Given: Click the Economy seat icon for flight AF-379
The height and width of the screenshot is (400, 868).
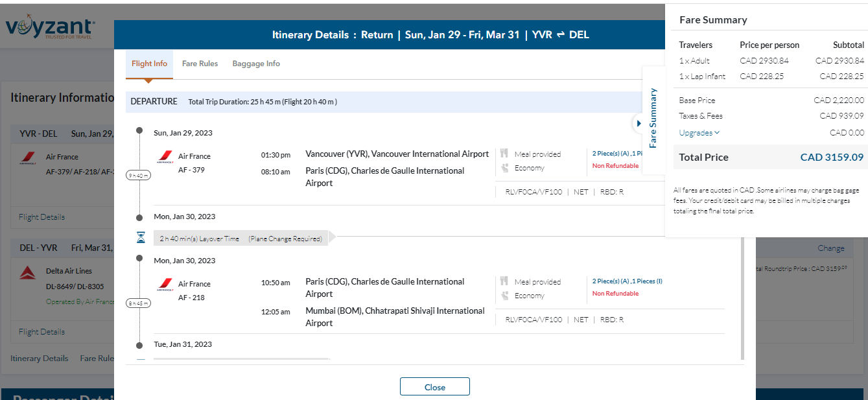Looking at the screenshot, I should tap(504, 168).
